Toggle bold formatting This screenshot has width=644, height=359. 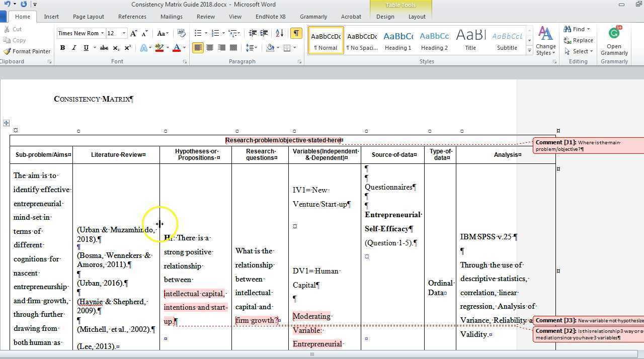(x=62, y=48)
